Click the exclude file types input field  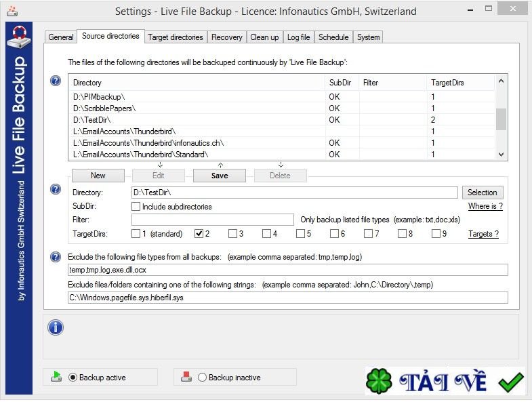coord(288,270)
